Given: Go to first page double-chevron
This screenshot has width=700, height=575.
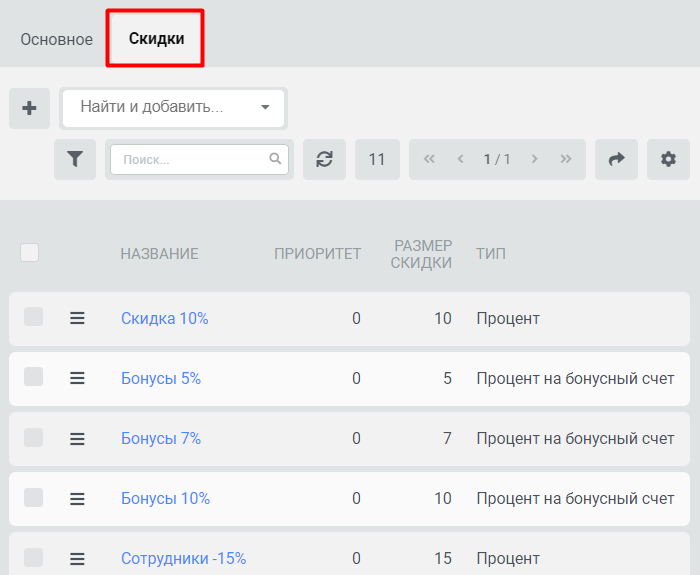Looking at the screenshot, I should point(429,159).
